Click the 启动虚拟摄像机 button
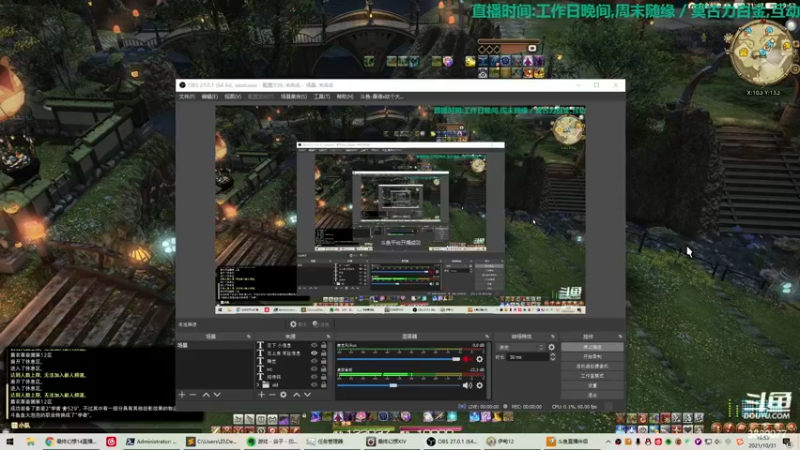Screen dimensions: 800x450 click(592, 366)
